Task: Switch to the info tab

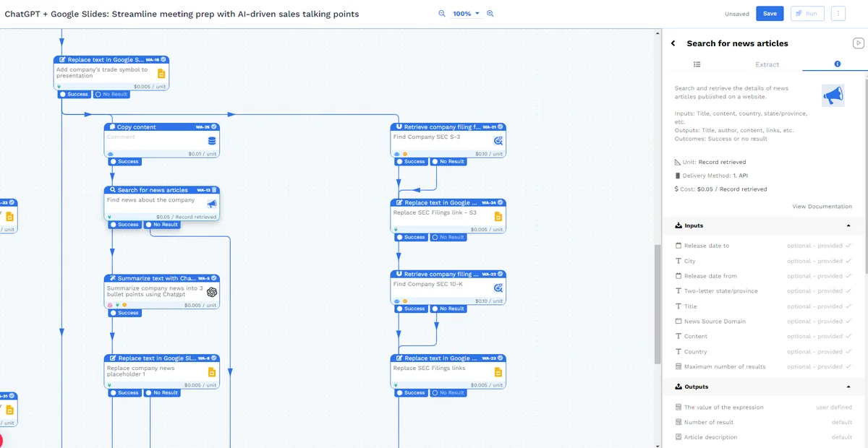Action: click(x=837, y=64)
